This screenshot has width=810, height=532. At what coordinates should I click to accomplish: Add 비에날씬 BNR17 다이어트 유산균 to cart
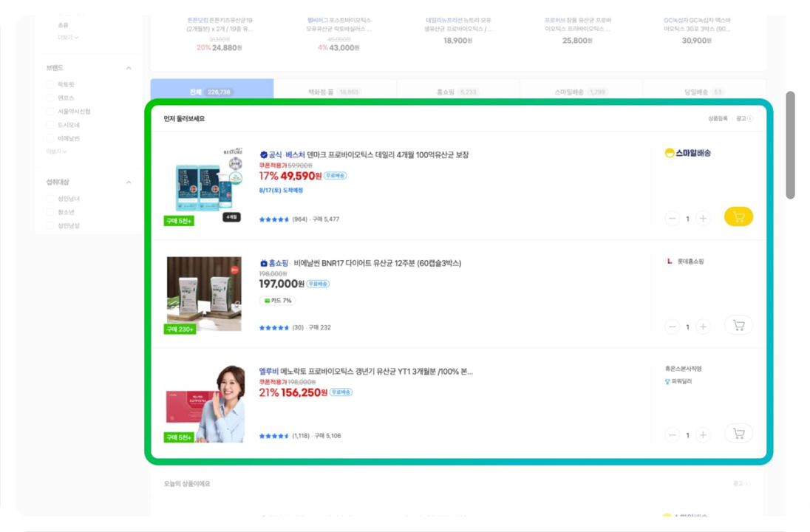coord(738,325)
